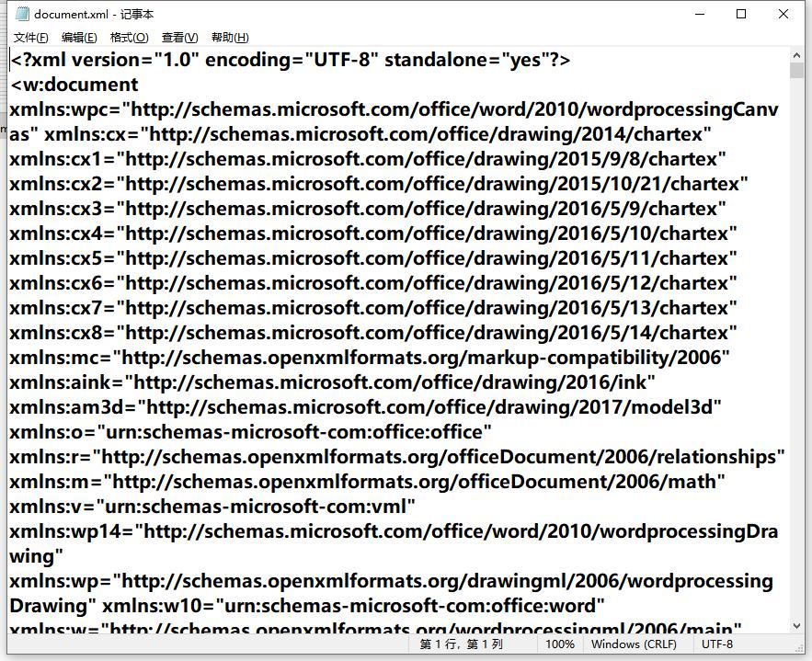Click the vertical scrollbar thumb

796,71
